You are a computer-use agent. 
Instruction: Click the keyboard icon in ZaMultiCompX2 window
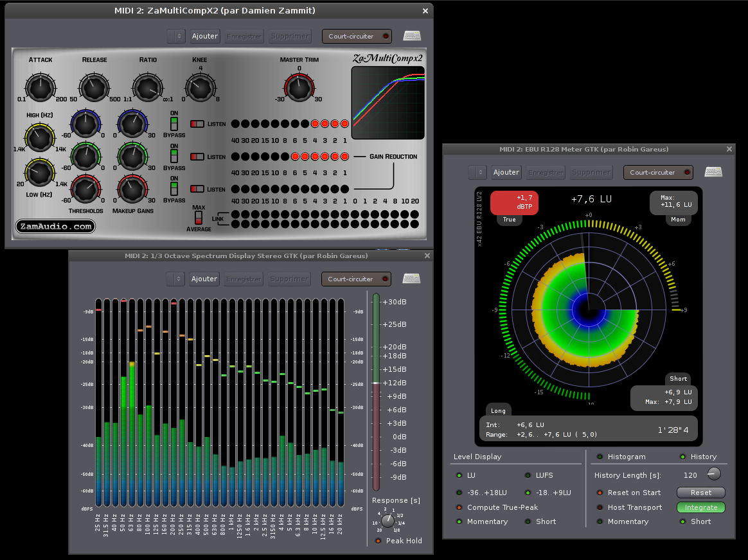point(412,36)
